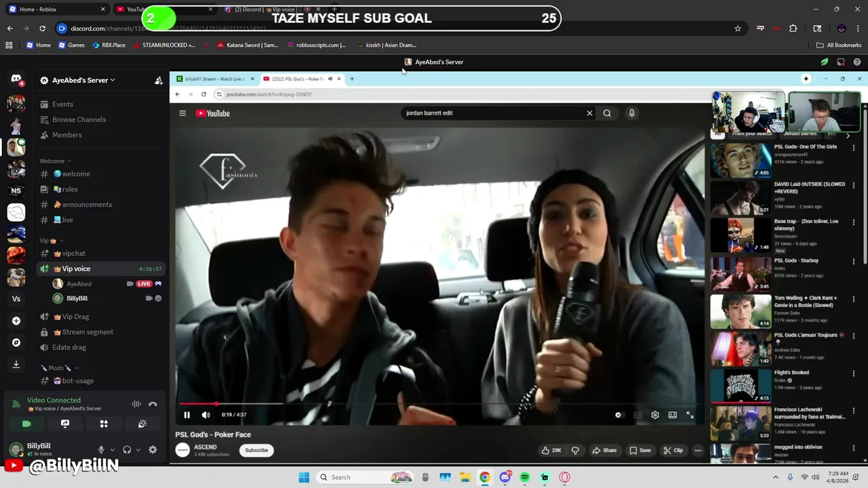The width and height of the screenshot is (868, 488).
Task: Click Video Connected status text
Action: (x=54, y=401)
